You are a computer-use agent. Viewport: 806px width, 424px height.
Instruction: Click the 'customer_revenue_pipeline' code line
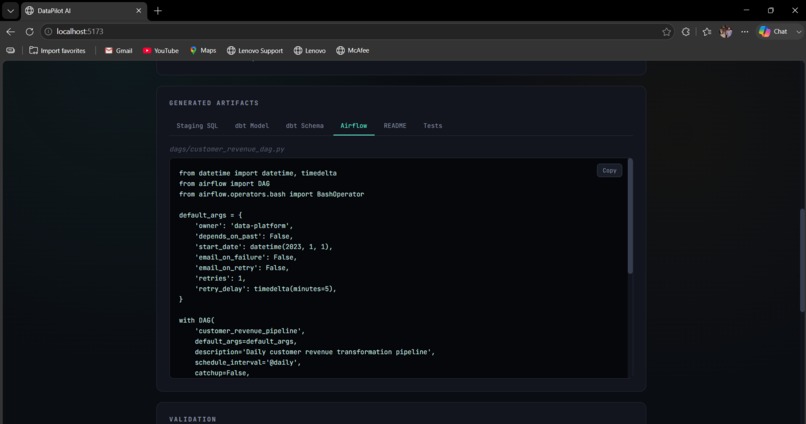point(249,331)
